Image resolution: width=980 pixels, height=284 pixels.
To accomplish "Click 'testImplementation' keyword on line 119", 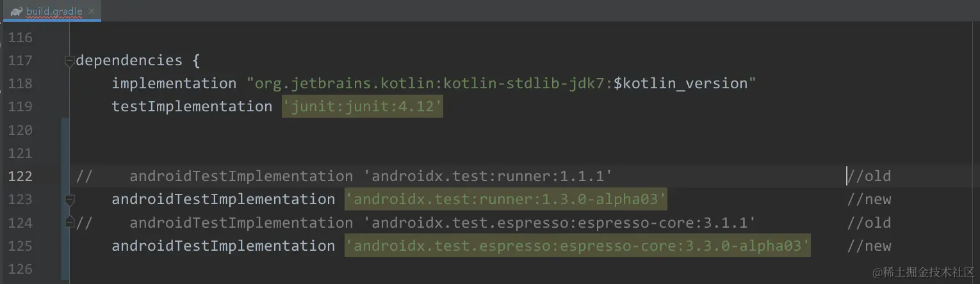I will click(x=192, y=107).
